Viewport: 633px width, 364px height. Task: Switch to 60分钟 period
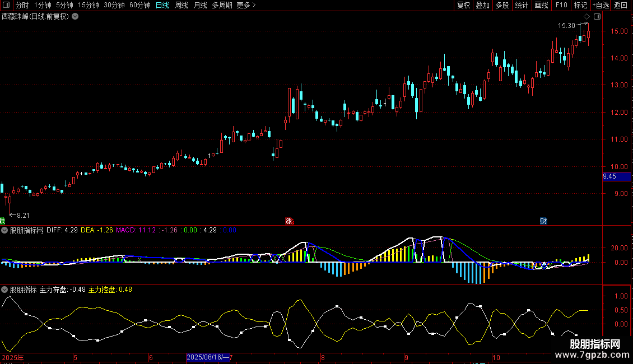[140, 5]
